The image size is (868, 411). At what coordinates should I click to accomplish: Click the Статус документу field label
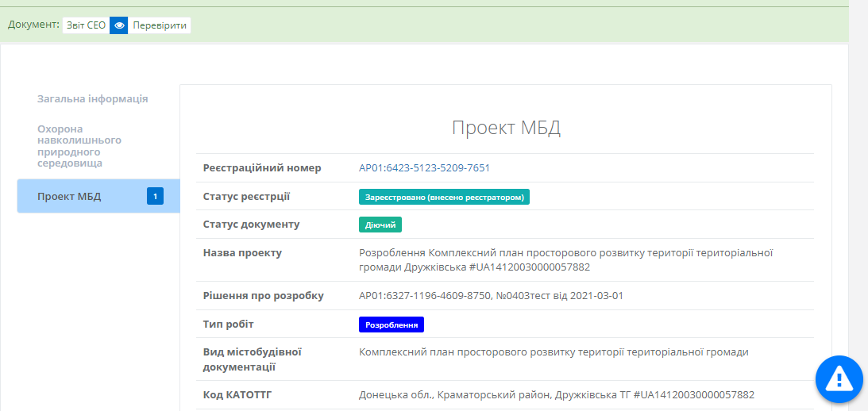251,225
